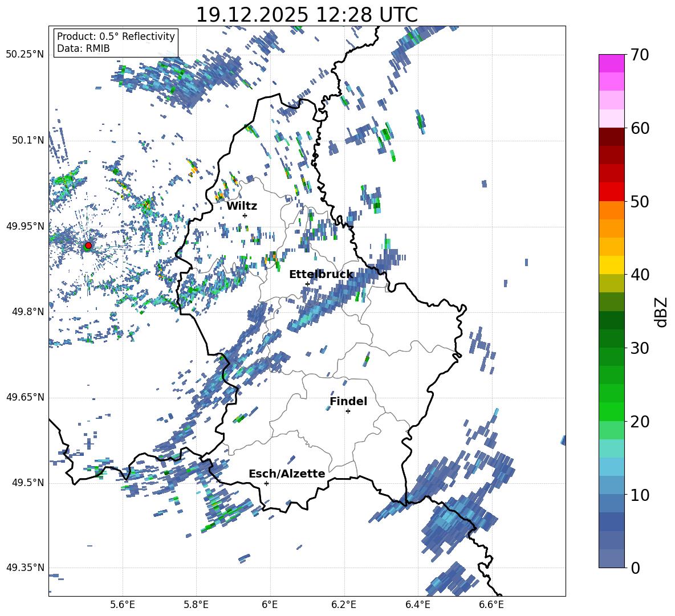Viewport: 675px width, 616px height.
Task: Click the green swatch just below 30
Action: tap(611, 357)
